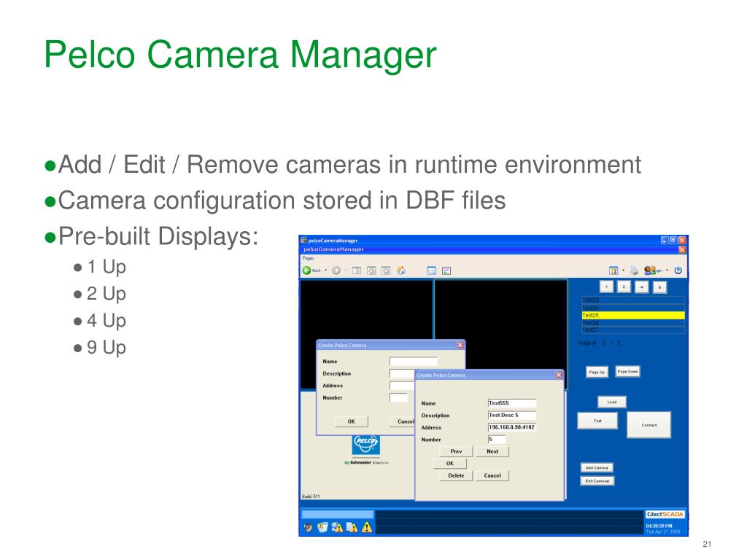
Task: Select Test27 in the camera list
Action: (x=633, y=330)
